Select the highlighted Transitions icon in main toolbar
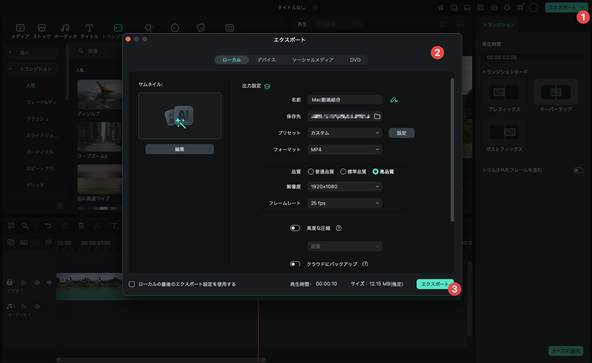Image resolution: width=592 pixels, height=363 pixels. point(118,28)
